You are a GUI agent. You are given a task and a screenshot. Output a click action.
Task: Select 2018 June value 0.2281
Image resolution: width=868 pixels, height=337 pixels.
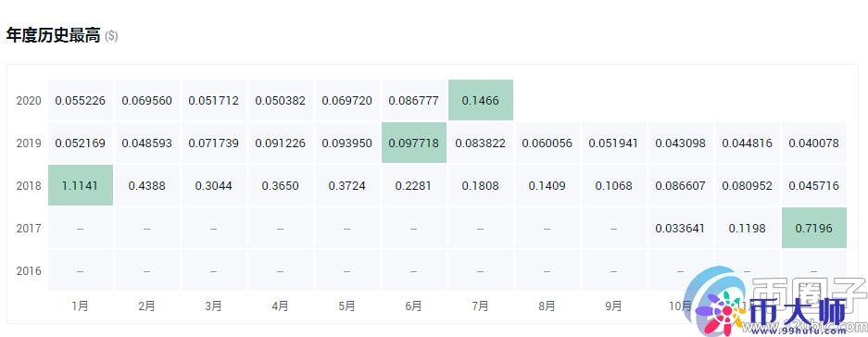pyautogui.click(x=413, y=185)
